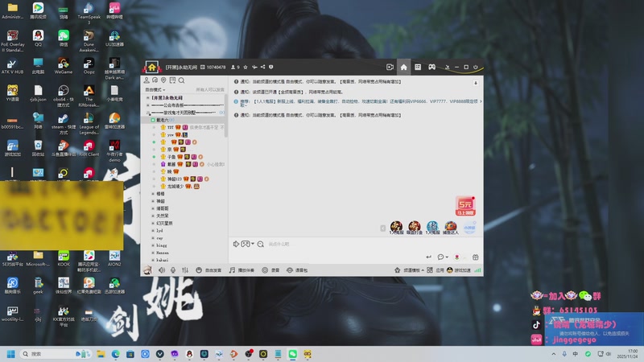The image size is (644, 362).
Task: Select user 龙城靖少 in member list
Action: 175,187
